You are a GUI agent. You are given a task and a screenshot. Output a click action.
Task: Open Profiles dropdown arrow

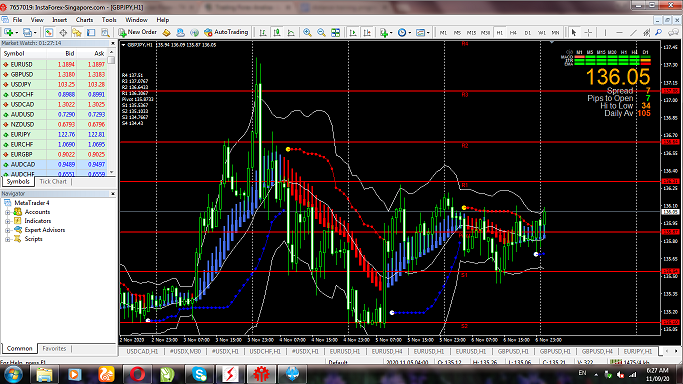pos(35,33)
